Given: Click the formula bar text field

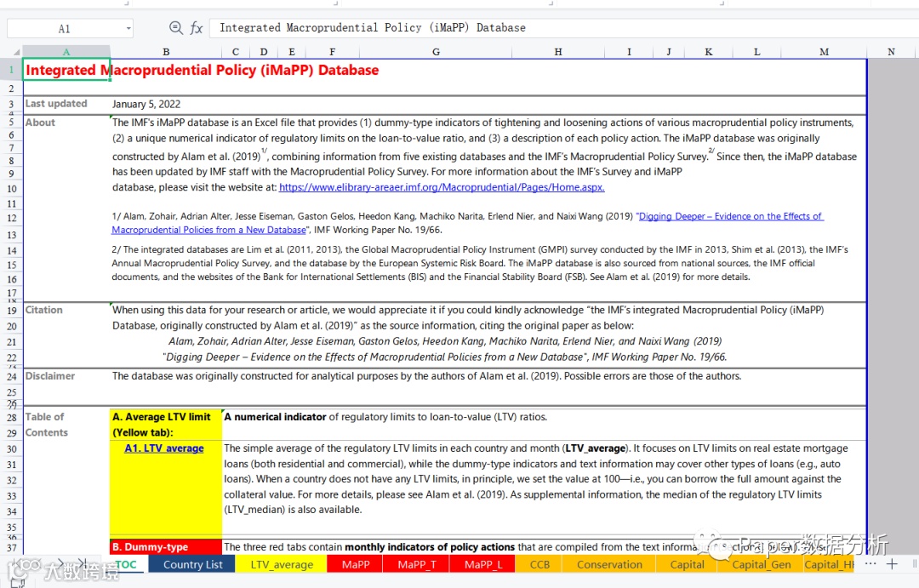Looking at the screenshot, I should pos(562,27).
